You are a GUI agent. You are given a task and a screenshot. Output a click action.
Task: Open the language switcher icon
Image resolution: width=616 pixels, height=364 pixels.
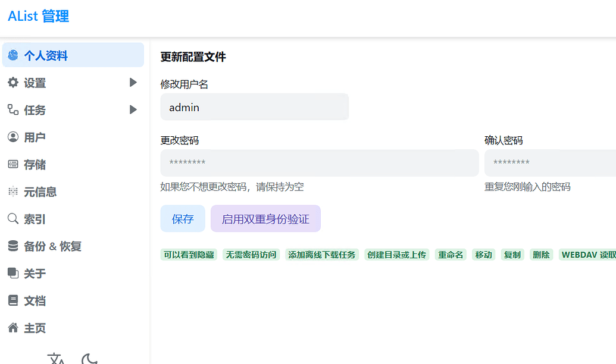pos(56,359)
